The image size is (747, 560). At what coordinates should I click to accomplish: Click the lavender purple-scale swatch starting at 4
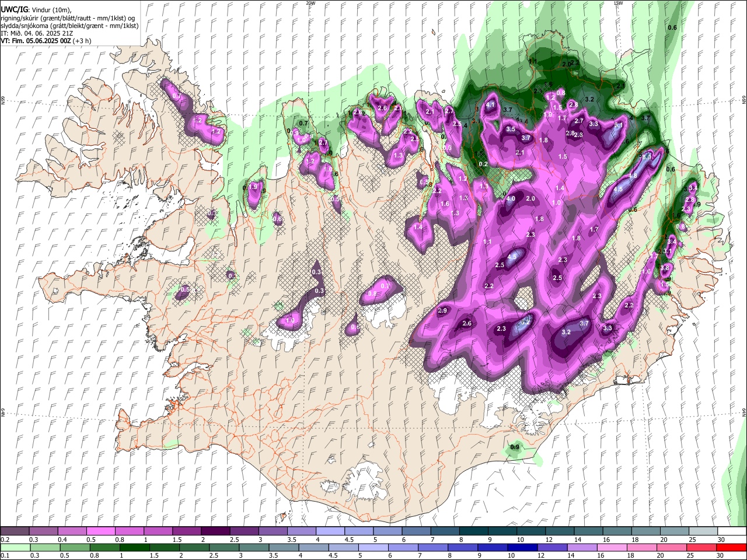pos(329,531)
